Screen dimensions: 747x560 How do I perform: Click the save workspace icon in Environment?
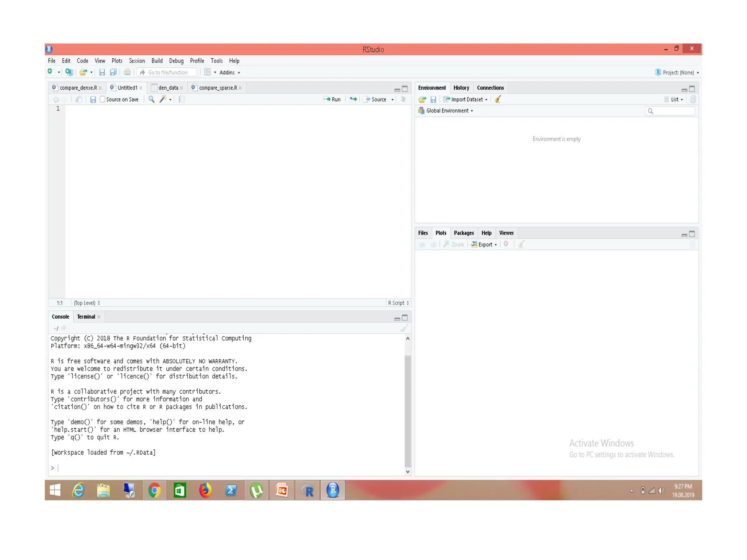(433, 99)
